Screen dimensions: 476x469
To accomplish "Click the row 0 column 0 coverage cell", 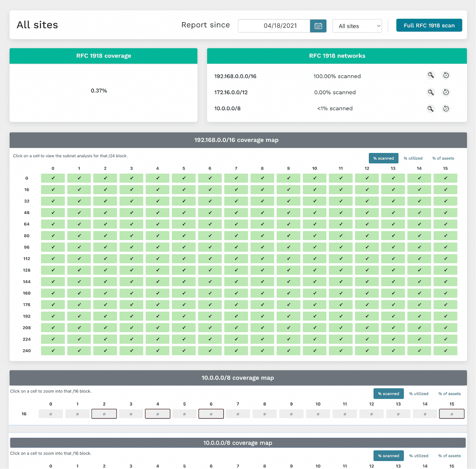I will 53,178.
